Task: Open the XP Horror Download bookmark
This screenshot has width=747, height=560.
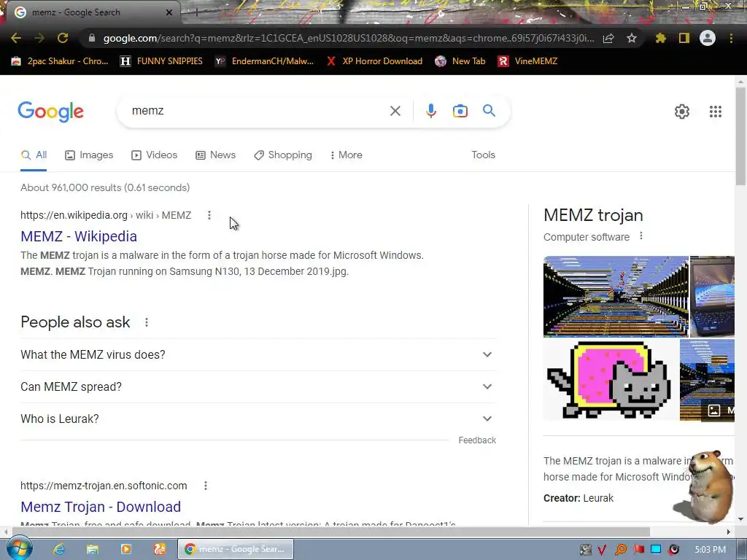Action: point(374,61)
